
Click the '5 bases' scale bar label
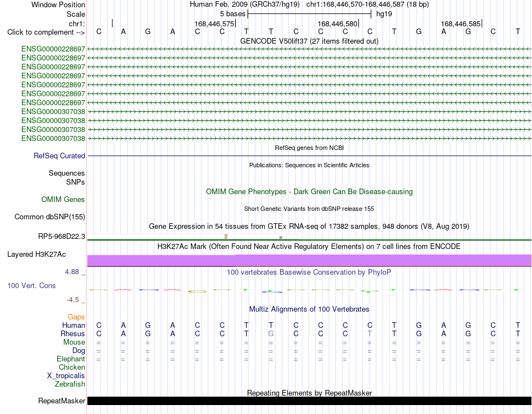232,14
